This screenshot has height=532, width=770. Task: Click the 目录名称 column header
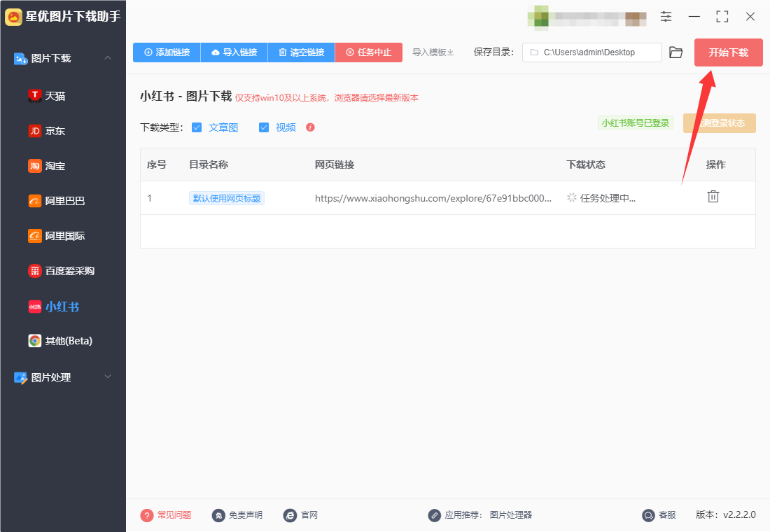tap(208, 164)
